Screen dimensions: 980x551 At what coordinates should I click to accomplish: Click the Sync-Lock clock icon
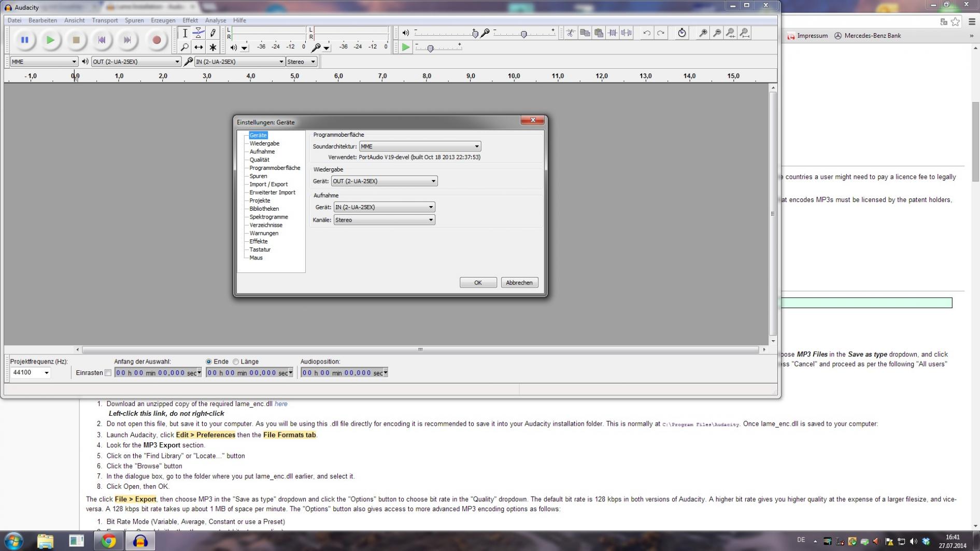[x=682, y=33]
